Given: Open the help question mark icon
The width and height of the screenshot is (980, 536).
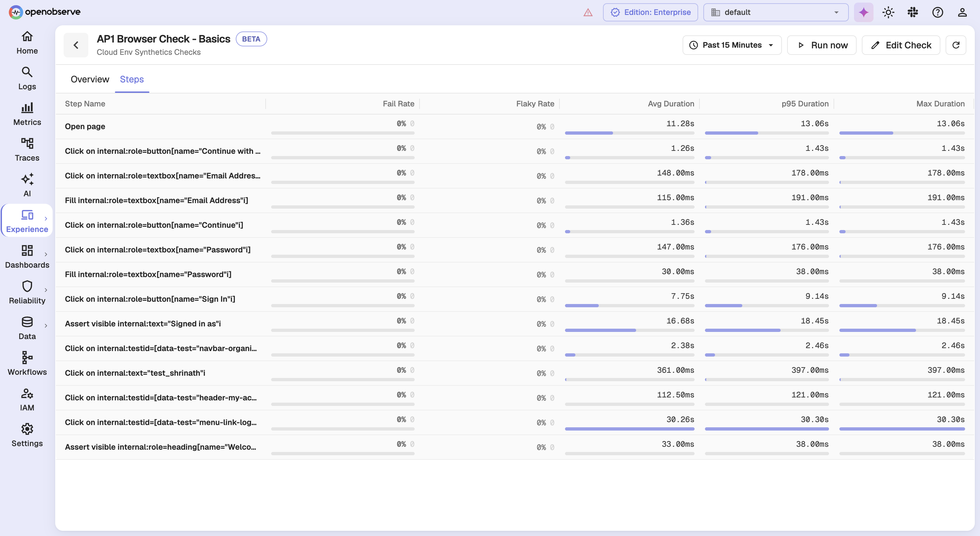Looking at the screenshot, I should 937,13.
